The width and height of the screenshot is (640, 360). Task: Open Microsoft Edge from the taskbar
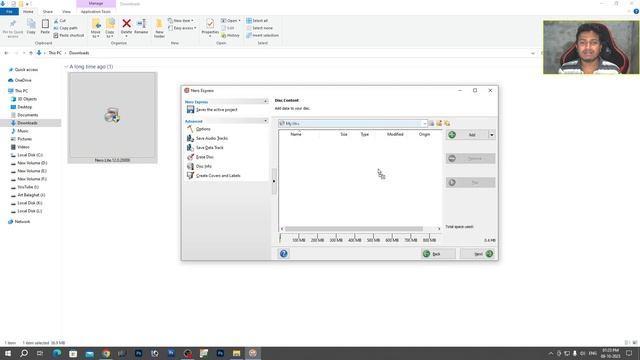(x=57, y=353)
